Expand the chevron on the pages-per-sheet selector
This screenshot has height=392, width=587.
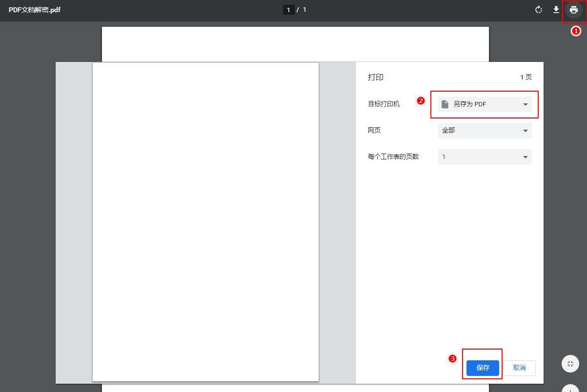525,157
